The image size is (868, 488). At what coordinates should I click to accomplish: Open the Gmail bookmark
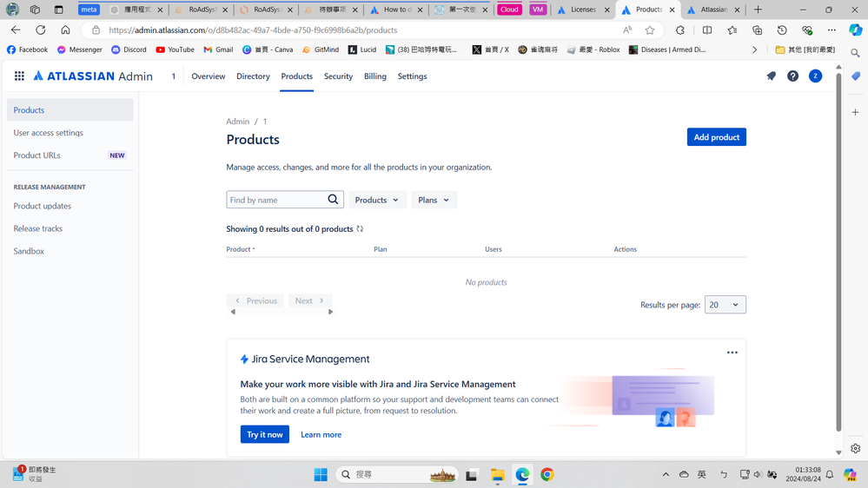[218, 49]
